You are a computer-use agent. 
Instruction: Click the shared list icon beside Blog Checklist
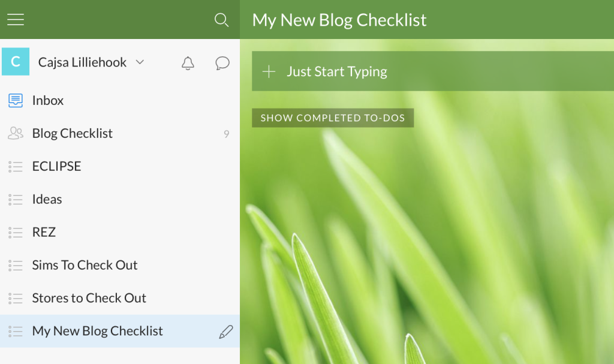(16, 133)
